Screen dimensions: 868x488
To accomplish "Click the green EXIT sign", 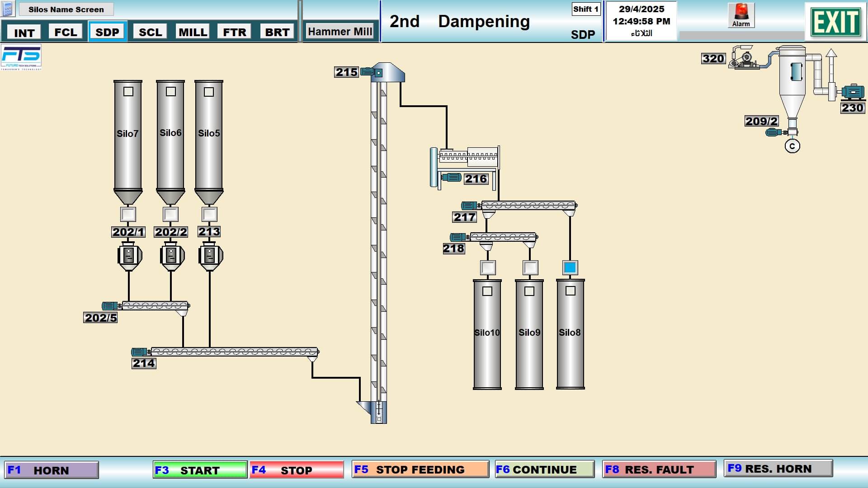I will tap(835, 22).
